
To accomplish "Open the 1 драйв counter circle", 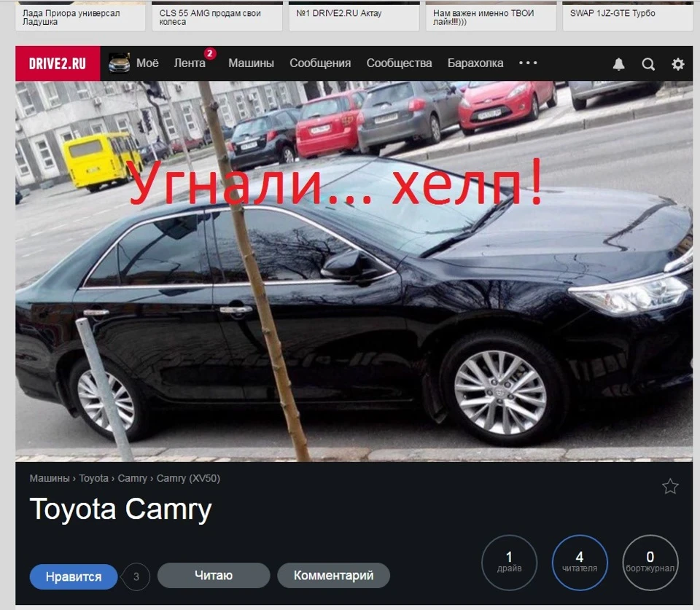I will 510,562.
